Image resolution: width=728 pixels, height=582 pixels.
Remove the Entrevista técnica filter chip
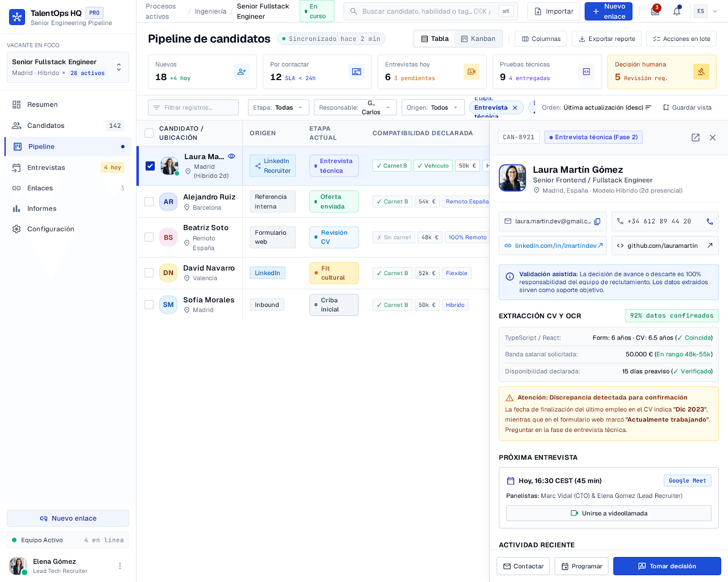(x=515, y=108)
